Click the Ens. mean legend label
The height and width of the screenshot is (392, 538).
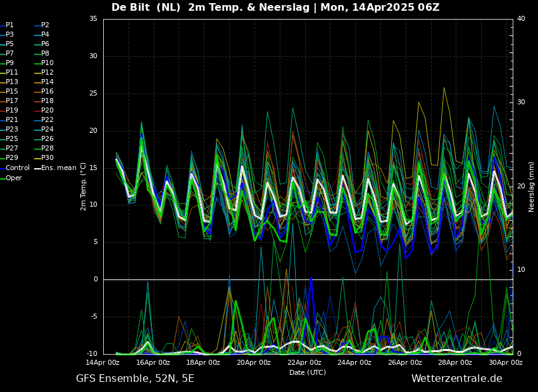(x=59, y=168)
